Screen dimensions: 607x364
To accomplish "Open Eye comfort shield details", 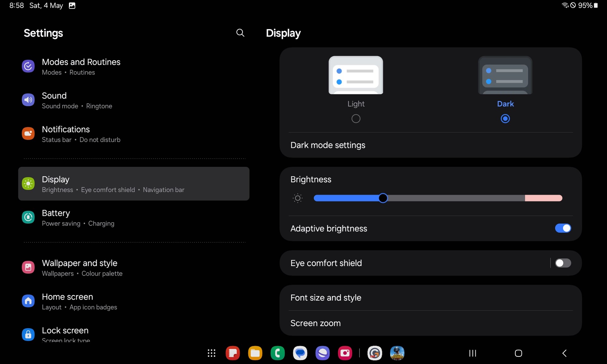I will (415, 263).
